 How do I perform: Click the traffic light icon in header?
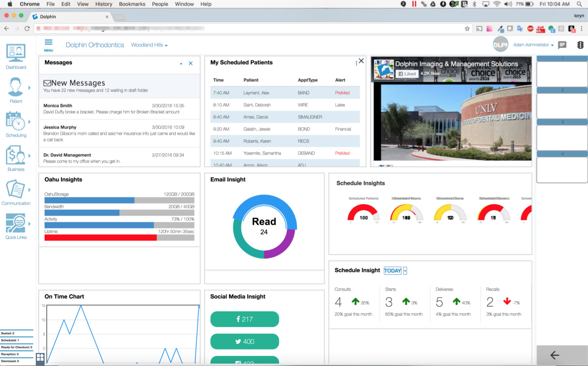point(580,45)
